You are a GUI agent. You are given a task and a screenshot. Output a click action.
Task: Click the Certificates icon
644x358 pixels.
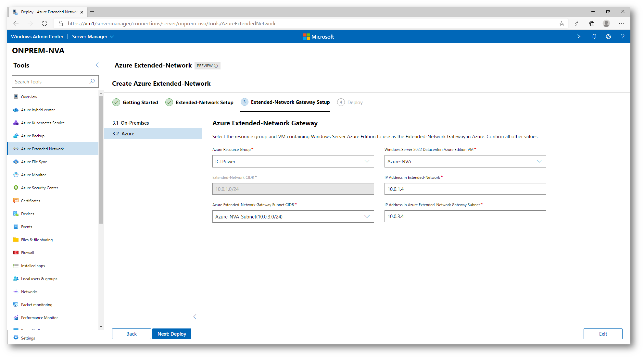16,201
